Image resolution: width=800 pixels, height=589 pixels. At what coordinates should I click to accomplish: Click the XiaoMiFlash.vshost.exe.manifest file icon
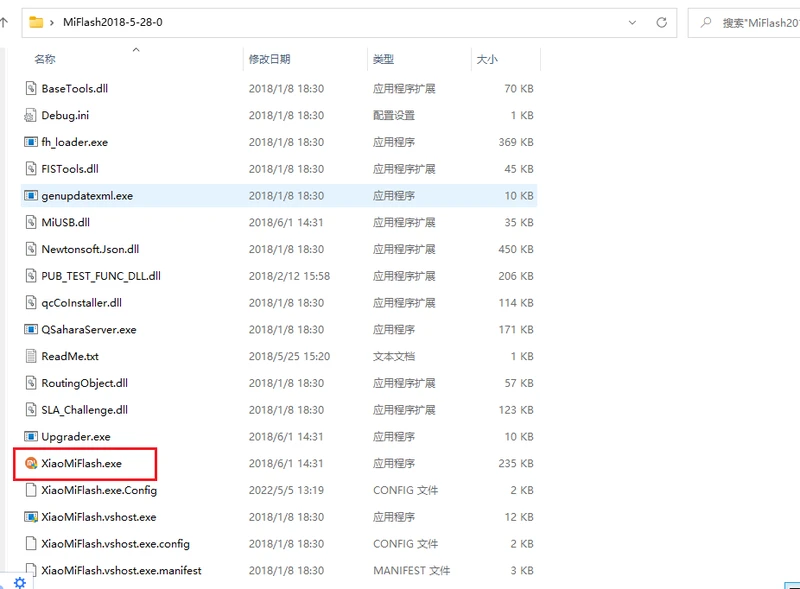pyautogui.click(x=31, y=570)
